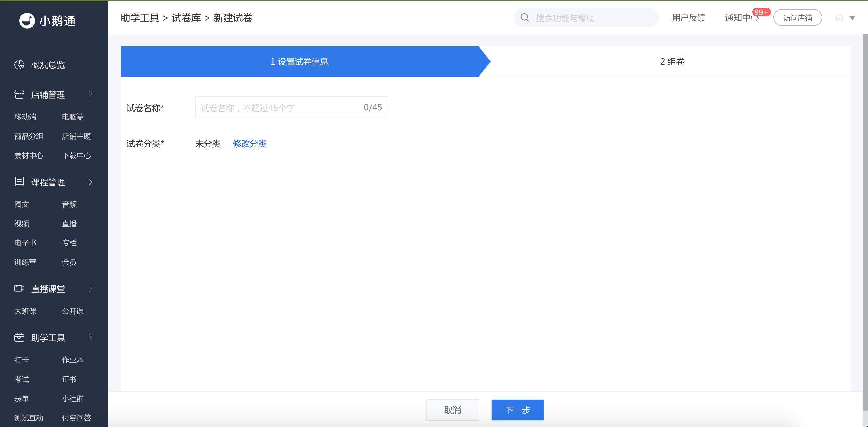Go to 电脑端 in the sidebar

click(73, 117)
